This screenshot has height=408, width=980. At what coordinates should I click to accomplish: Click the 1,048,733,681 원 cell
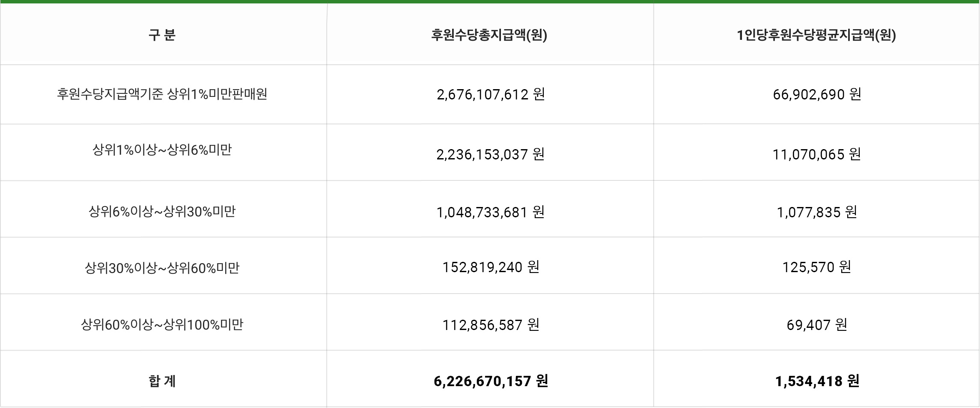pyautogui.click(x=491, y=212)
